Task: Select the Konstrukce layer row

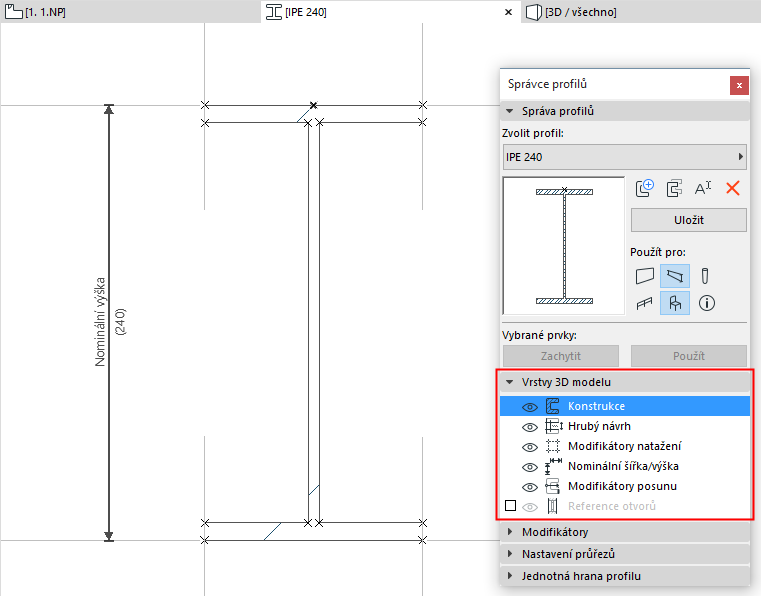Action: coord(625,406)
